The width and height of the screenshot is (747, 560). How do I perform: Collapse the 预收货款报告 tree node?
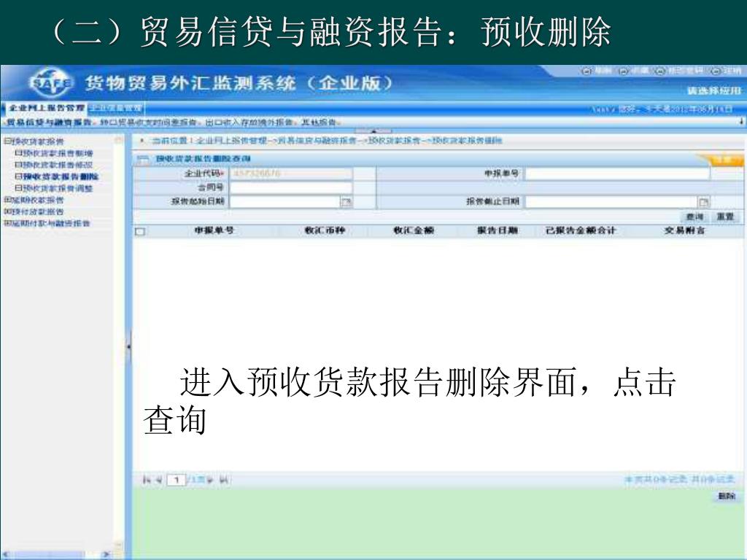tap(7, 141)
